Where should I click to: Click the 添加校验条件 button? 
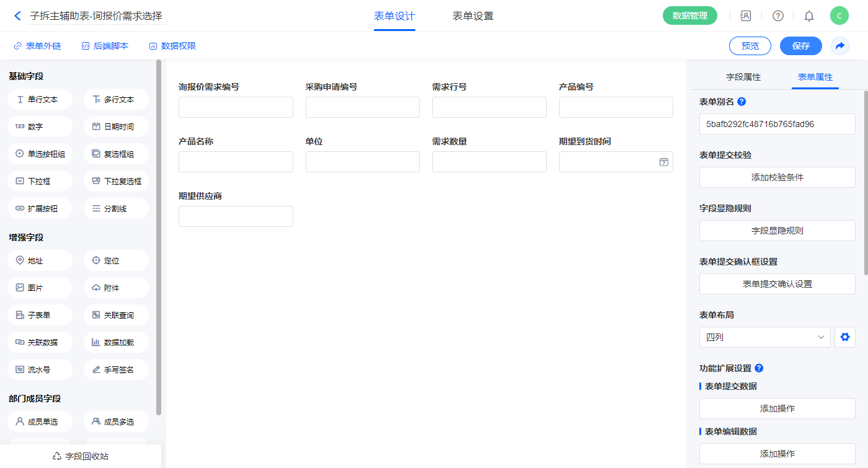(777, 177)
